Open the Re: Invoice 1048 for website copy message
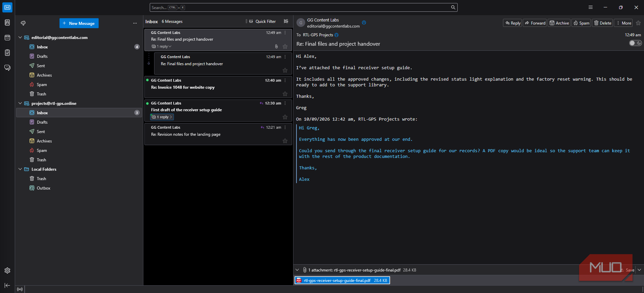The image size is (644, 293). (x=218, y=87)
